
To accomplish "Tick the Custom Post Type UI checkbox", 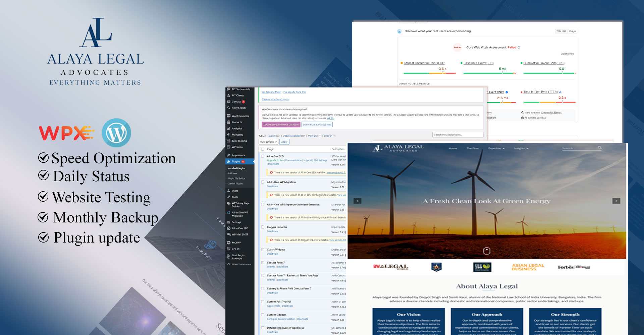I will [263, 301].
